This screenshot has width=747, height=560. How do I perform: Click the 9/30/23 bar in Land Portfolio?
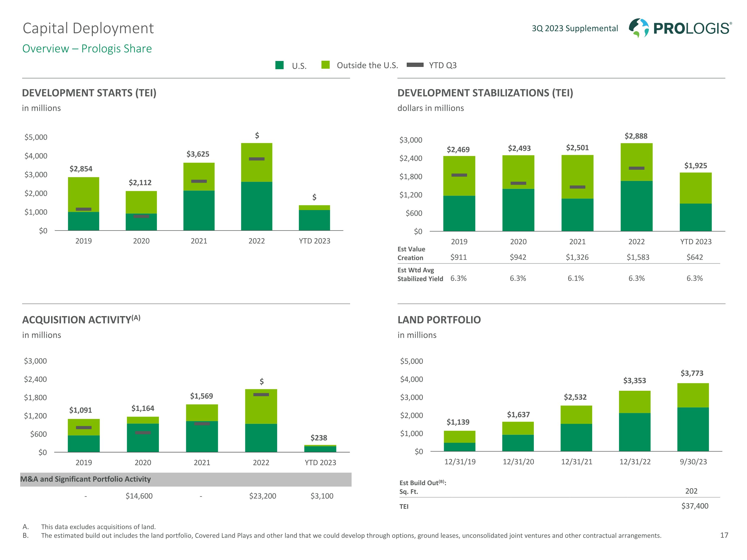693,417
